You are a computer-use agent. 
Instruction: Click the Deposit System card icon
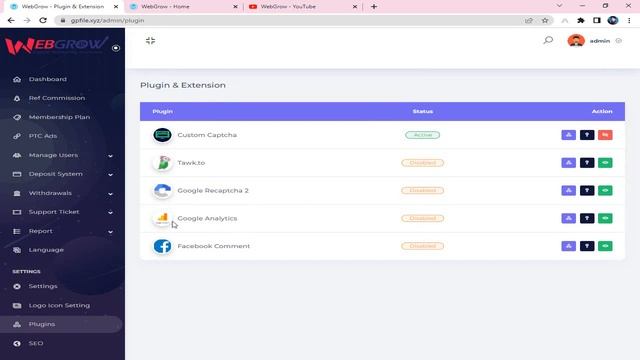(17, 174)
